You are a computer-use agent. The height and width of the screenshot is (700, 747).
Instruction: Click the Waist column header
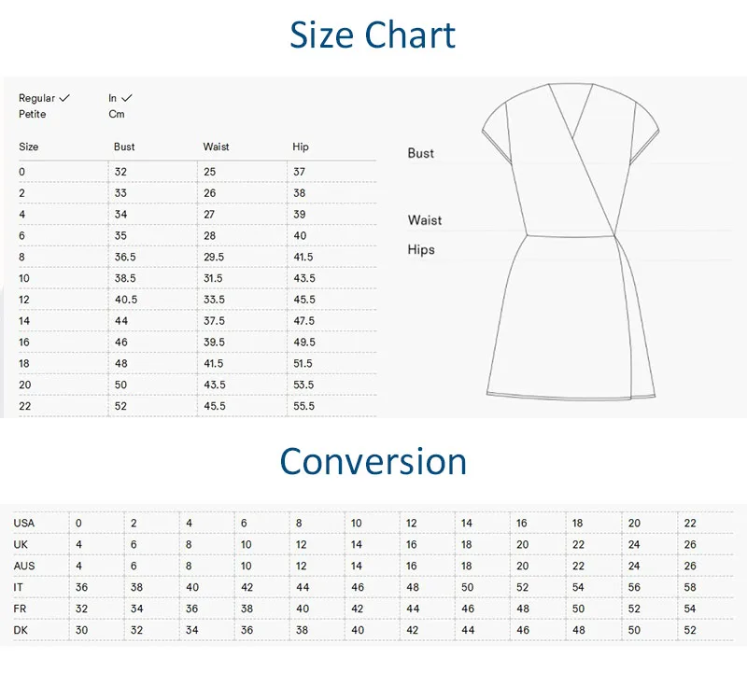[x=216, y=147]
